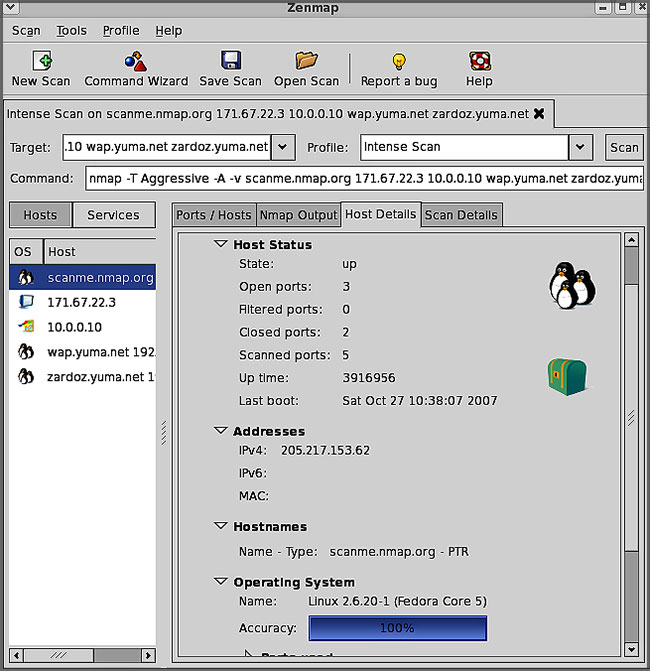Select the Host Details tab
650x671 pixels.
380,214
